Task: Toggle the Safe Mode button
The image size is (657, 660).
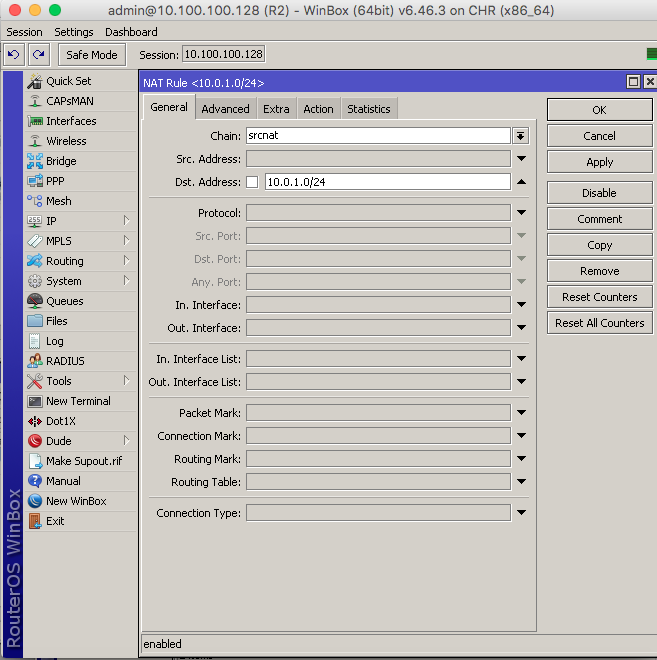Action: tap(92, 55)
